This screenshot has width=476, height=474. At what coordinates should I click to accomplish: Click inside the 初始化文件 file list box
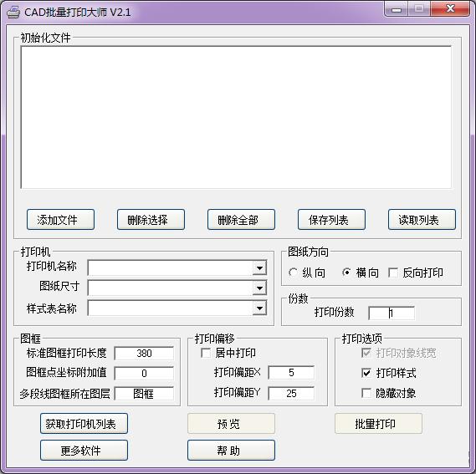click(x=236, y=117)
